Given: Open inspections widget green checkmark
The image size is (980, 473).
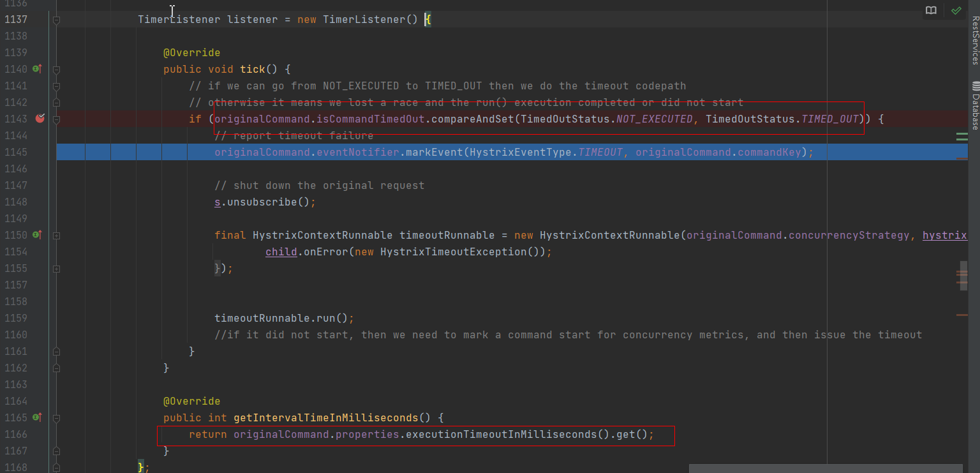Looking at the screenshot, I should click(956, 11).
